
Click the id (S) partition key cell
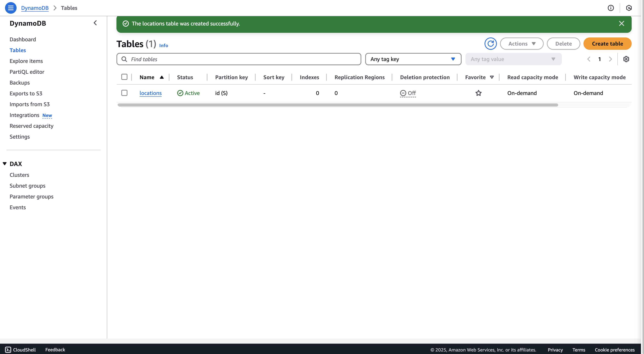221,93
